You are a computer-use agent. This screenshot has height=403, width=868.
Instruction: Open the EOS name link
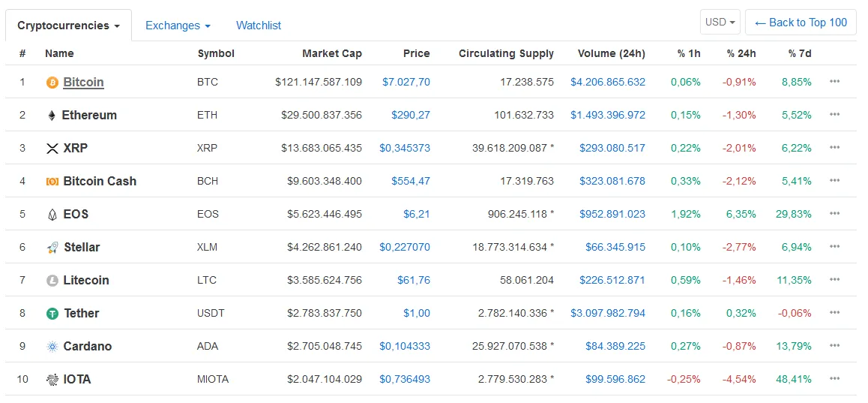tap(76, 214)
